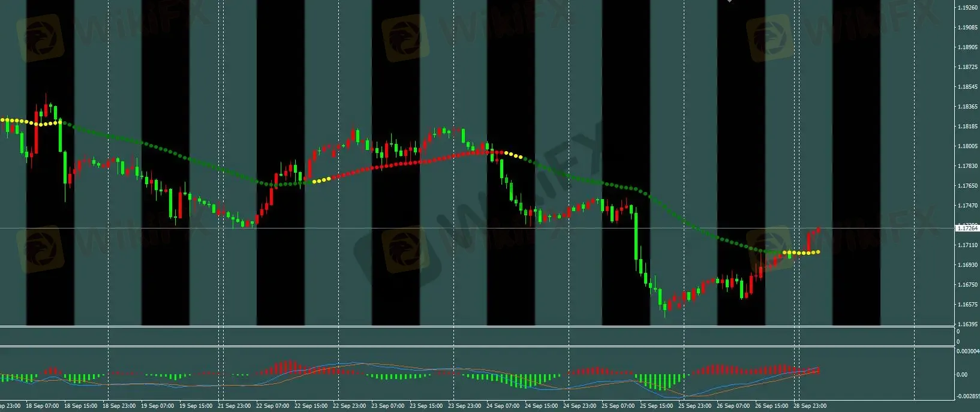This screenshot has width=980, height=412.
Task: Click the current price tag 1.17264
Action: [967, 228]
